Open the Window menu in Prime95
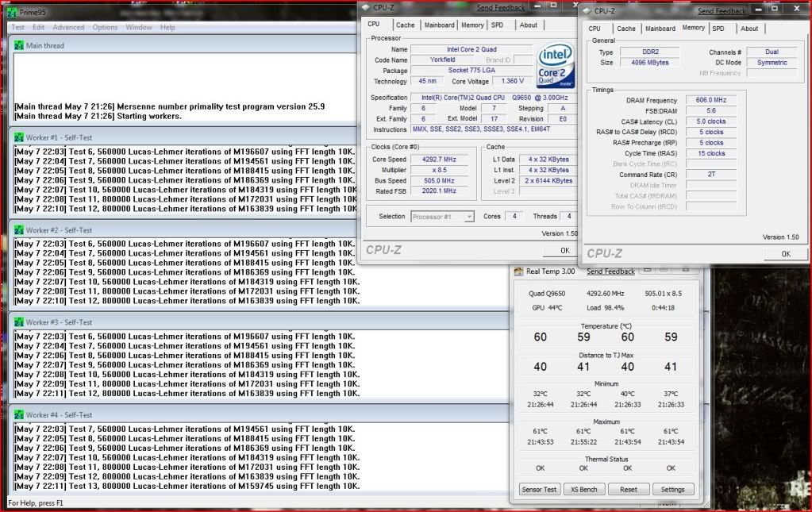 tap(139, 27)
